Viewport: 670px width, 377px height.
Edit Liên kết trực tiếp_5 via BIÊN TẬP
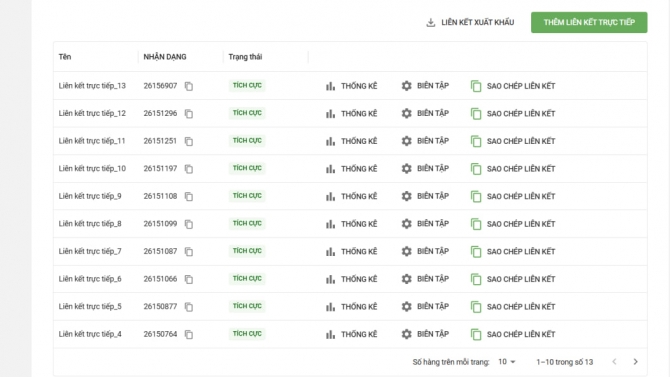pyautogui.click(x=425, y=306)
